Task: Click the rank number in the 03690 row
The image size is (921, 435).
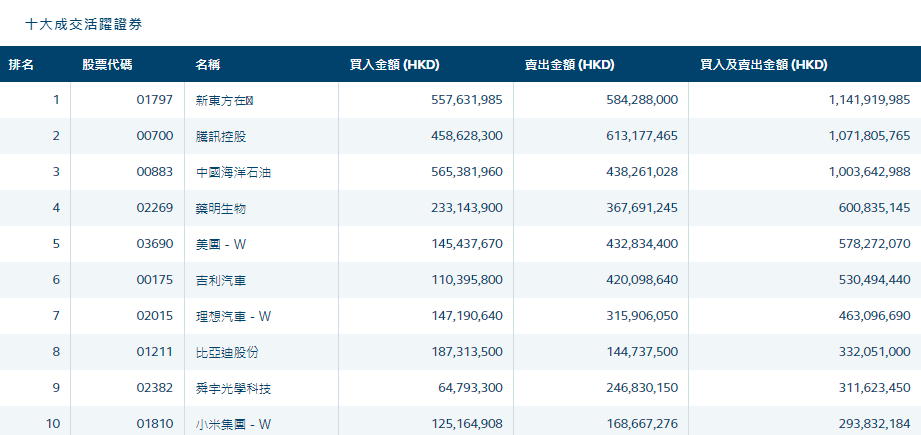Action: tap(56, 244)
